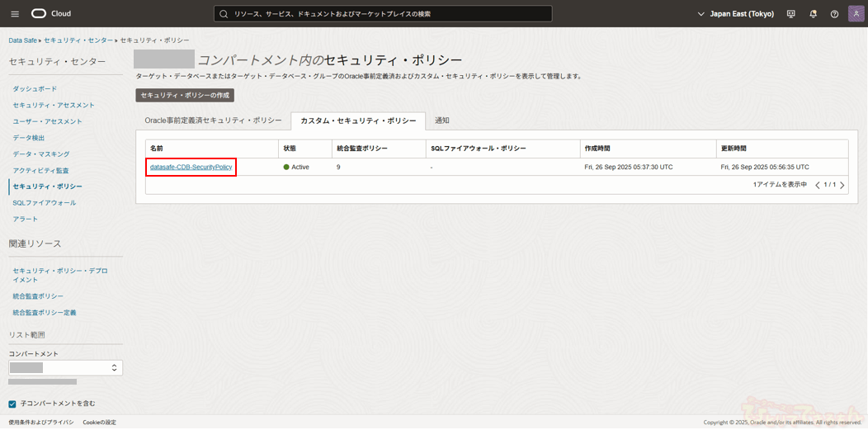868x430 pixels.
Task: Switch to Oracle事前定義済セキュリティ・ポリシー tab
Action: [x=213, y=120]
